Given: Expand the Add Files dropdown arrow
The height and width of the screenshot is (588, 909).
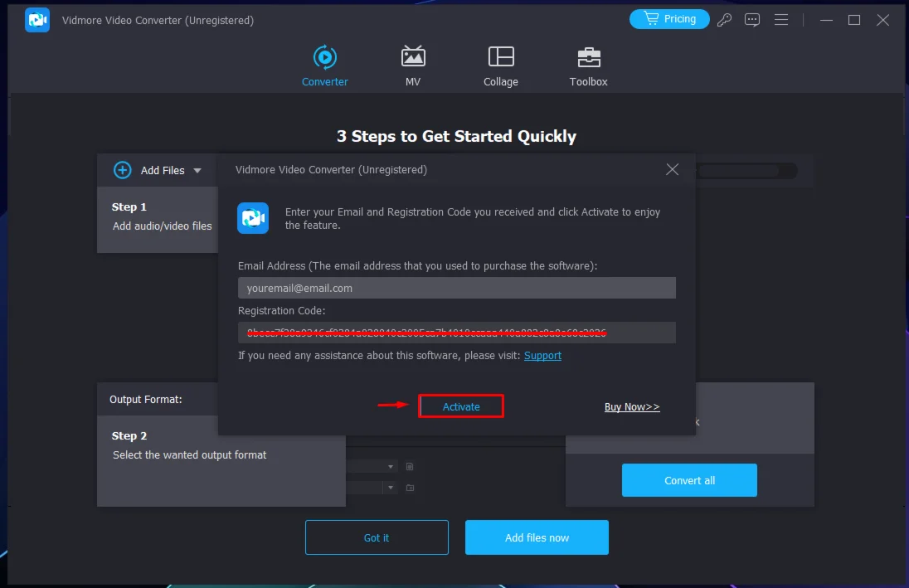Looking at the screenshot, I should (x=197, y=171).
